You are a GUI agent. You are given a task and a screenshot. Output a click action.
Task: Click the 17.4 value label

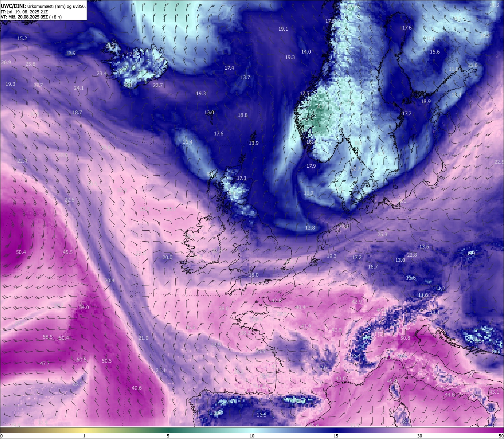click(x=229, y=68)
